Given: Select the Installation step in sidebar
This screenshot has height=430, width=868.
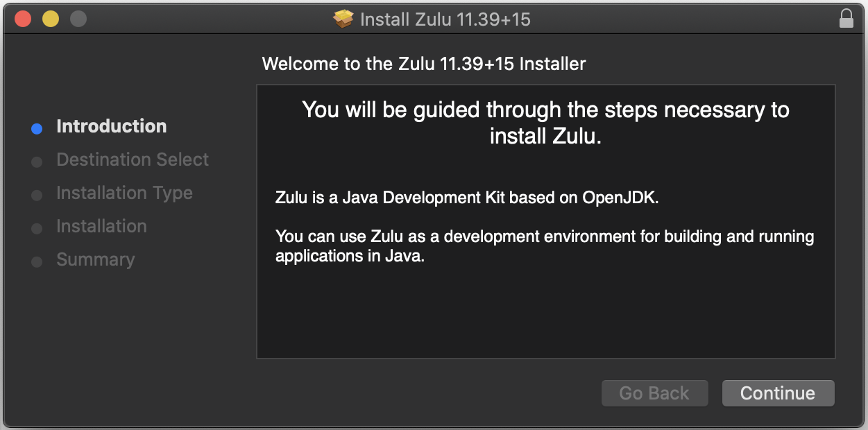Looking at the screenshot, I should click(101, 226).
